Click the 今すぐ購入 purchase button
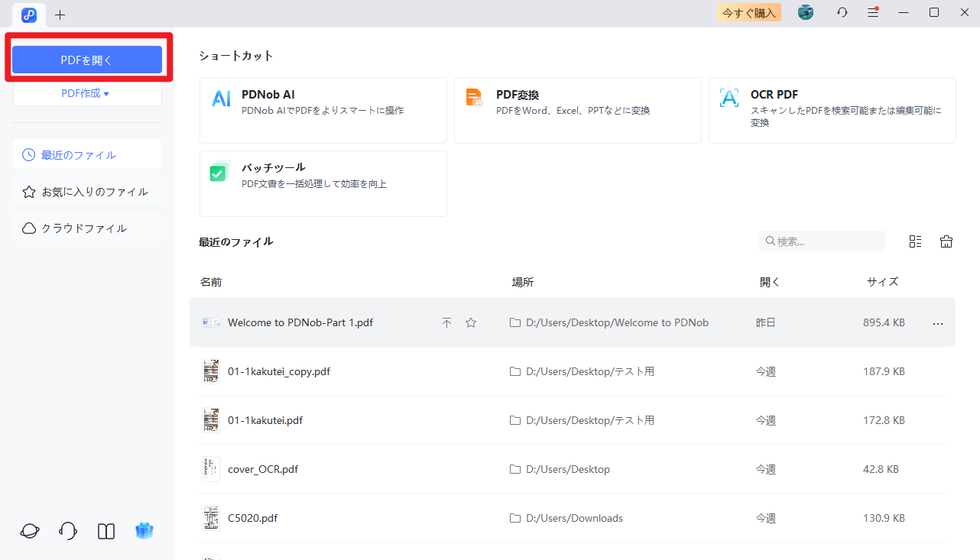980x560 pixels. [748, 12]
